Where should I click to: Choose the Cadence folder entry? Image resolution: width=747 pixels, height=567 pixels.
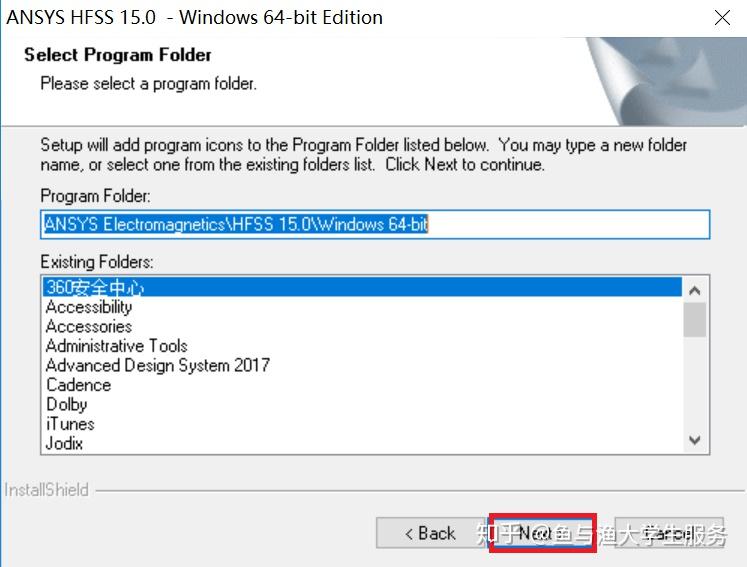tap(78, 385)
